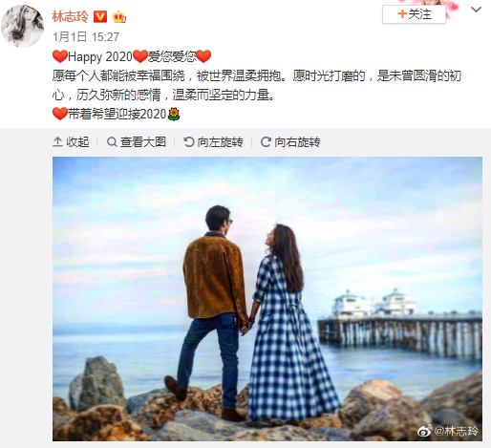The height and width of the screenshot is (448, 491).
Task: Click the magnifier icon beside 查看大图
Action: coord(112,142)
